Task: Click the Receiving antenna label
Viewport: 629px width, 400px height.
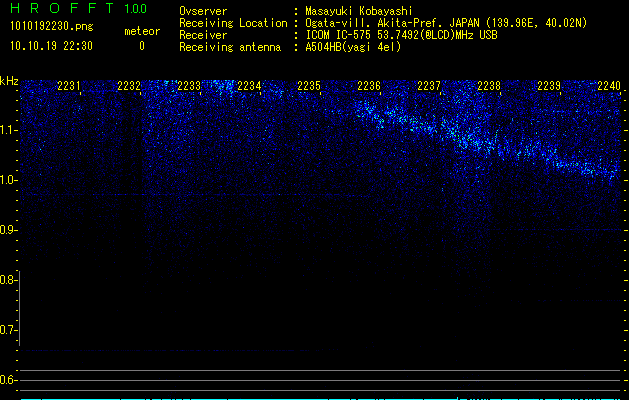Action: click(230, 47)
